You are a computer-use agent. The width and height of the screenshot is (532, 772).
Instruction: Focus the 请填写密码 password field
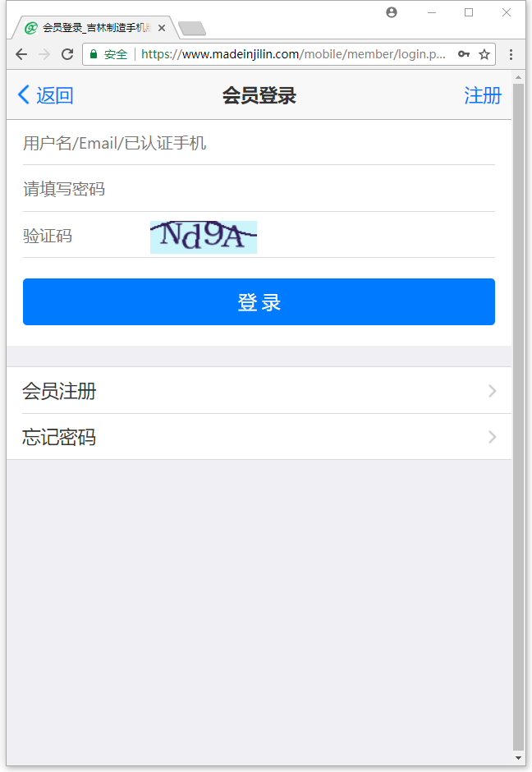point(259,189)
